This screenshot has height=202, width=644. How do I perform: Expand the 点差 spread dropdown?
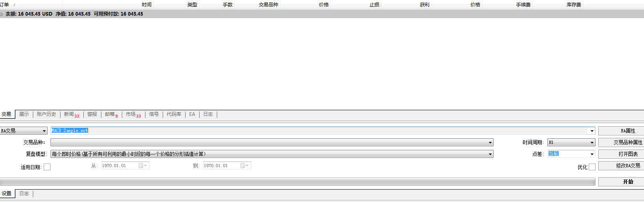click(x=592, y=154)
